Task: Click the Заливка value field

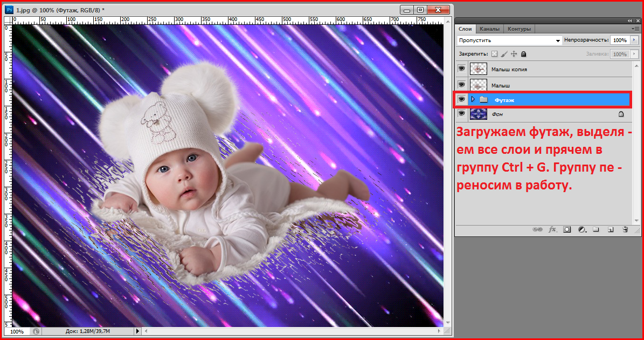Action: click(620, 54)
